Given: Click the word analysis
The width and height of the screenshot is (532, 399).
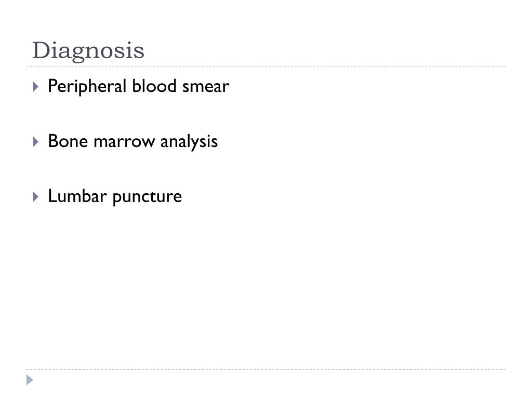Looking at the screenshot, I should [189, 142].
